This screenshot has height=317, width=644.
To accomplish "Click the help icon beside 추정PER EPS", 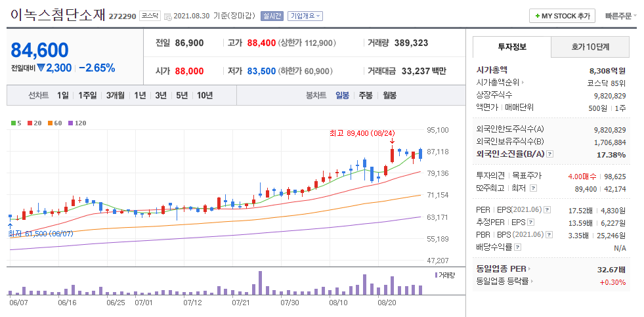I will click(x=530, y=222).
